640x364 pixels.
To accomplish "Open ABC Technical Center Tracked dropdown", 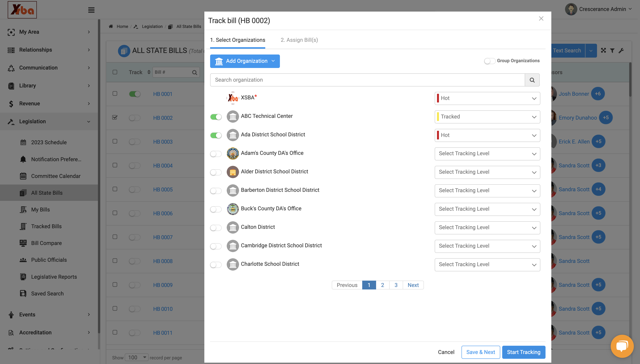I will pyautogui.click(x=487, y=117).
